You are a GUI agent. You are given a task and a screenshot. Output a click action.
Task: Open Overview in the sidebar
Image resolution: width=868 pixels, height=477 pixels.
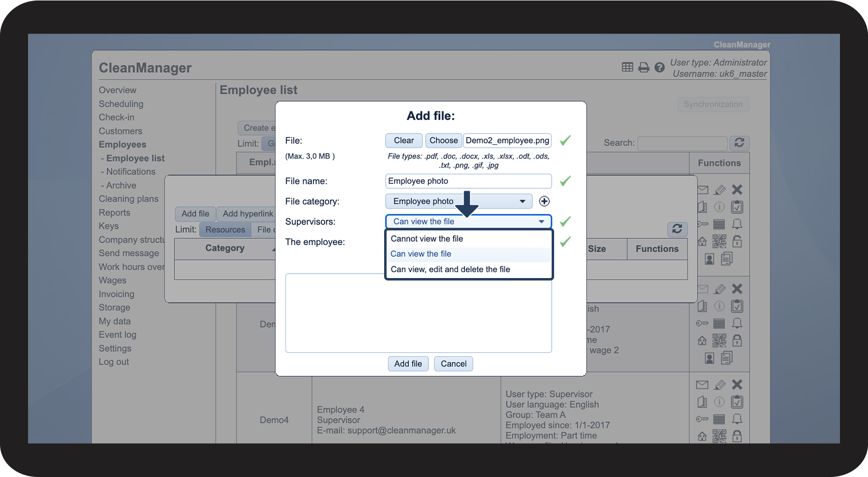point(117,90)
